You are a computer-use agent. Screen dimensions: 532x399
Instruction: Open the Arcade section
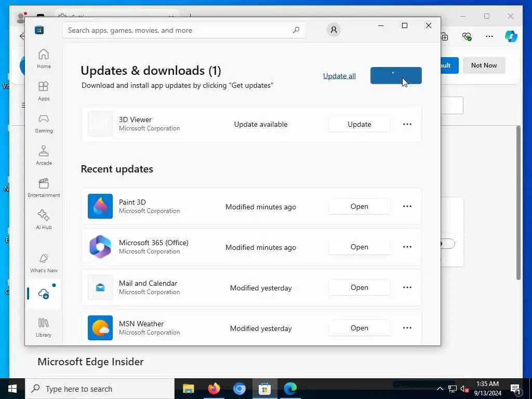point(44,155)
